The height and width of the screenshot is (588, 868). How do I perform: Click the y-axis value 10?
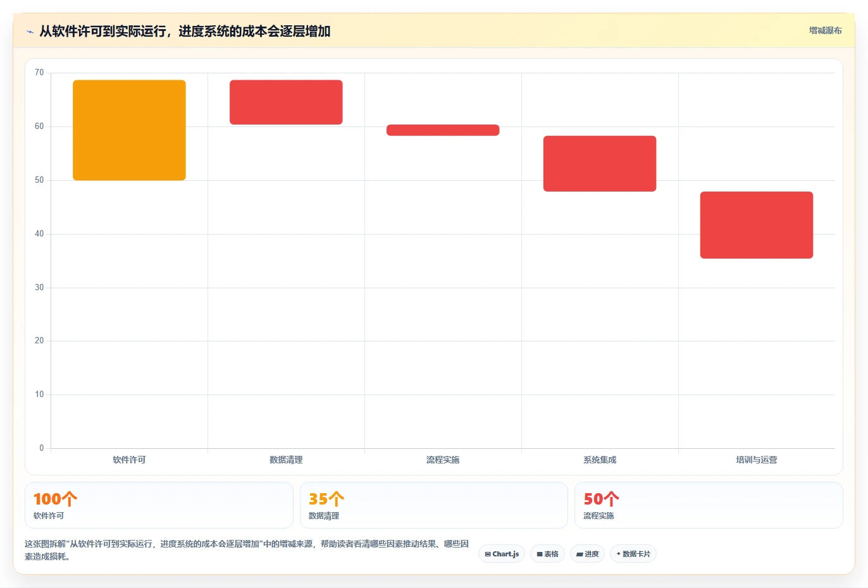39,395
